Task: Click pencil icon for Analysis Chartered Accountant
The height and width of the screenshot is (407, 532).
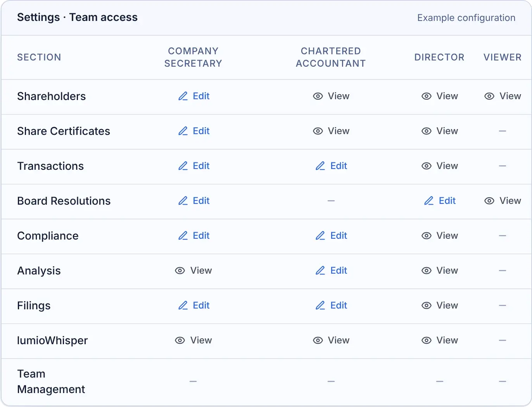Action: 320,271
